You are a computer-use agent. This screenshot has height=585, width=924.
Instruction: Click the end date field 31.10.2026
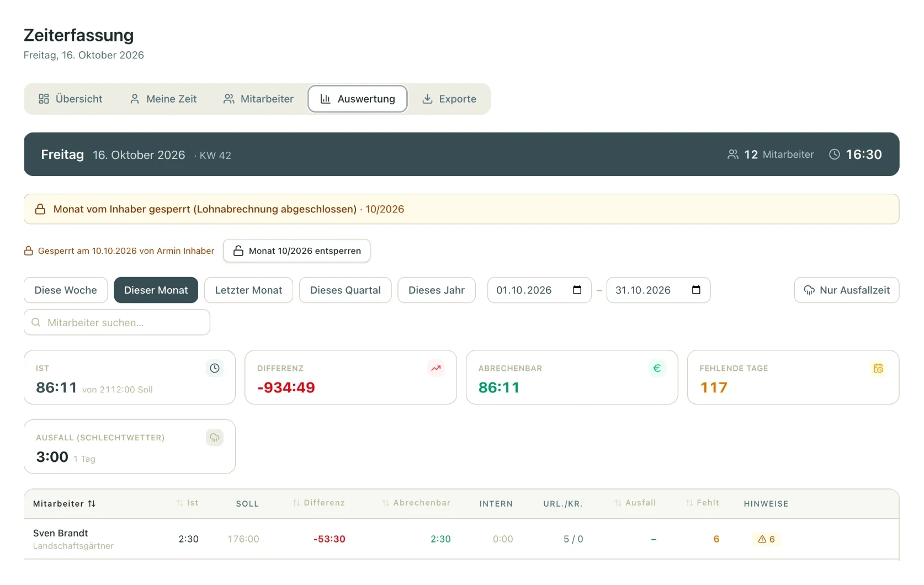point(659,290)
